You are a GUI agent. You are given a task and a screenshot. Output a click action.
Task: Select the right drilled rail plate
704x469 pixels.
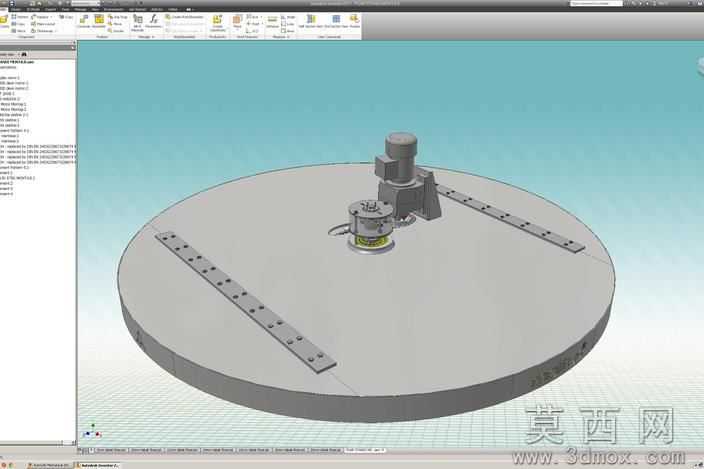pos(510,218)
